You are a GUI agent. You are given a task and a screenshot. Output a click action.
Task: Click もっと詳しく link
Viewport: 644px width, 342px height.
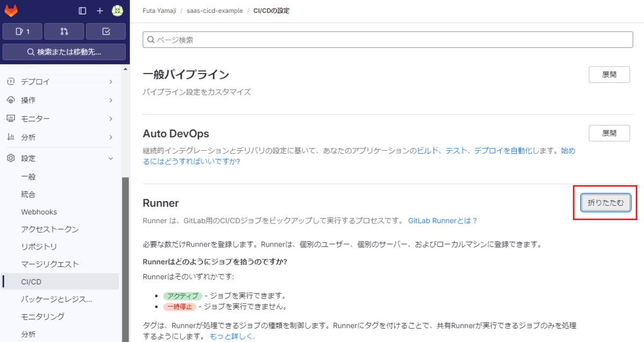[232, 337]
